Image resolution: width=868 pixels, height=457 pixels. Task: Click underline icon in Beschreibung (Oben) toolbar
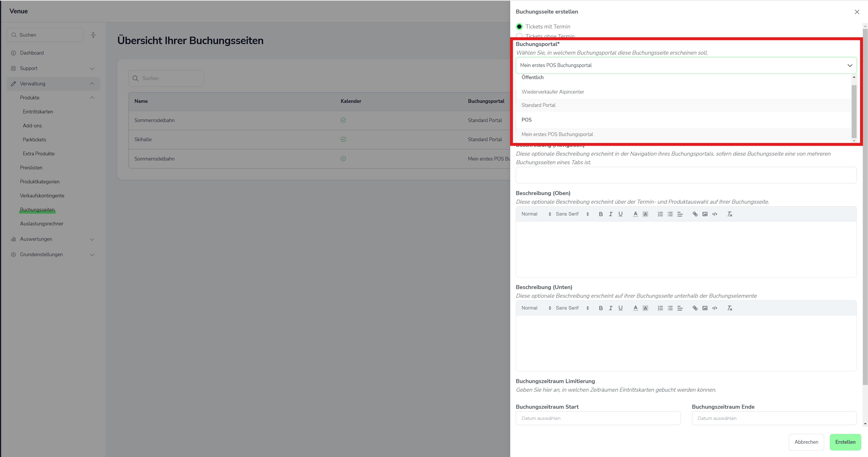(620, 214)
